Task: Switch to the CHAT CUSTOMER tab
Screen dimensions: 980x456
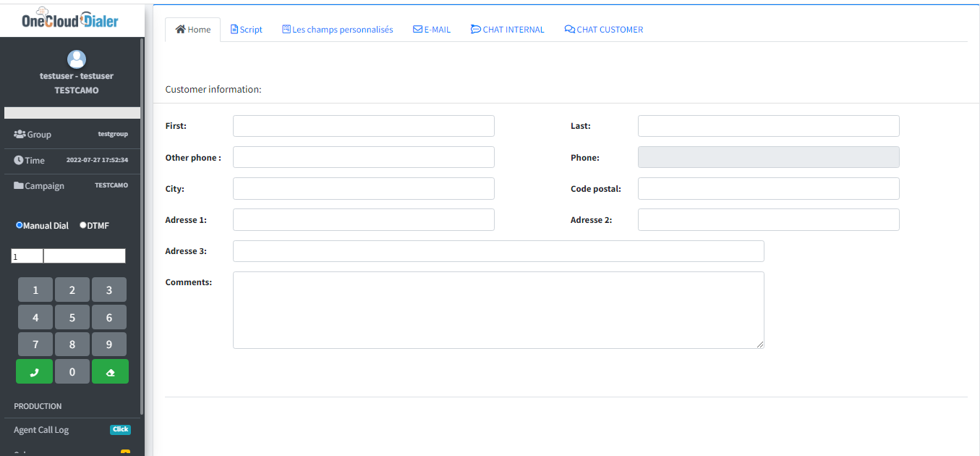Action: tap(603, 30)
